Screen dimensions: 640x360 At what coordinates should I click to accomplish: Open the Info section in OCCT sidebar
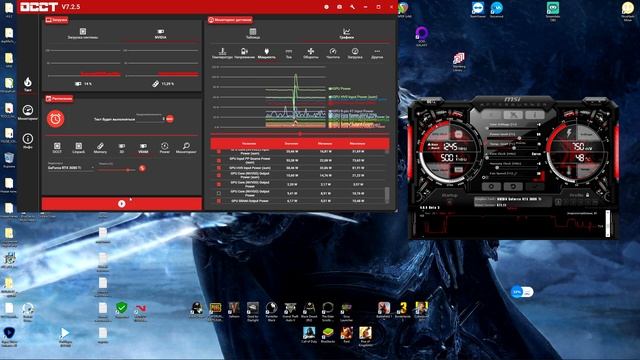(28, 141)
